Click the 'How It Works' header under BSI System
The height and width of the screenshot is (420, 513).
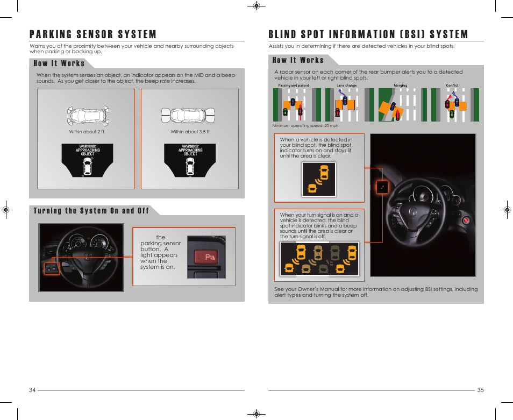(298, 60)
